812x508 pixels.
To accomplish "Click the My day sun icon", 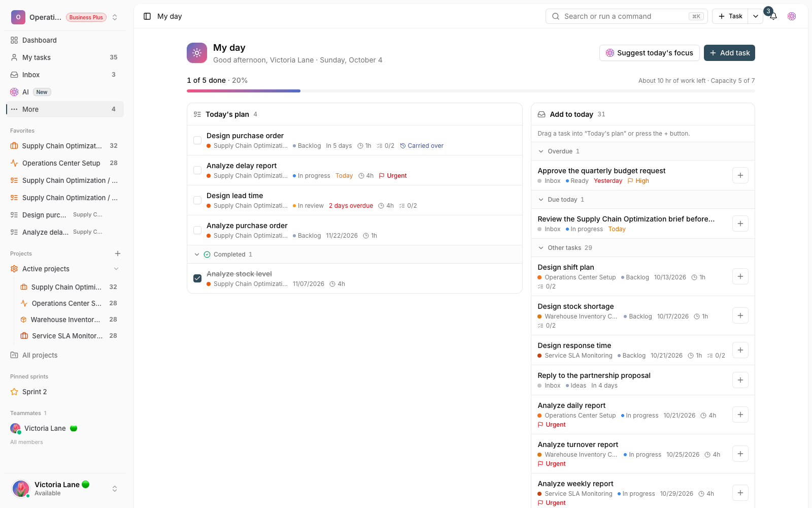I will [x=197, y=53].
